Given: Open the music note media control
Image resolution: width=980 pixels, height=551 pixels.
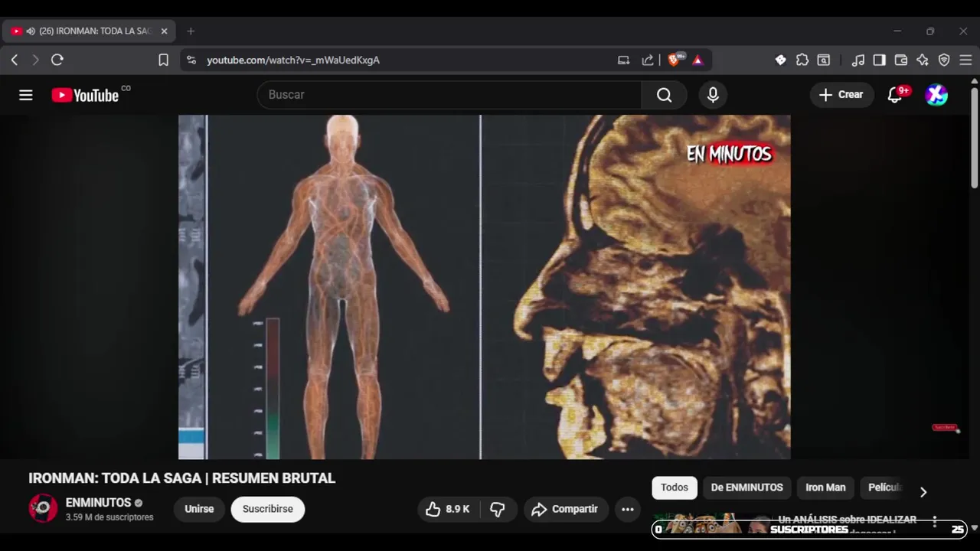Looking at the screenshot, I should pos(858,60).
